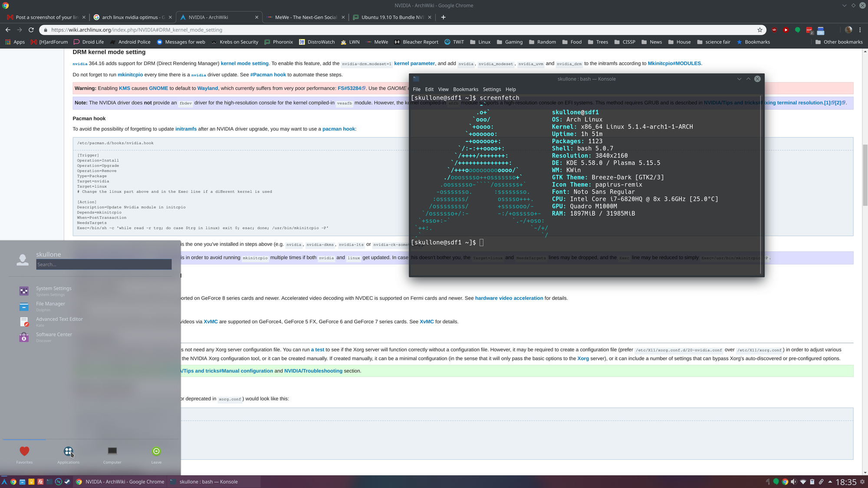Open Steam from the taskbar launcher

pos(67,481)
